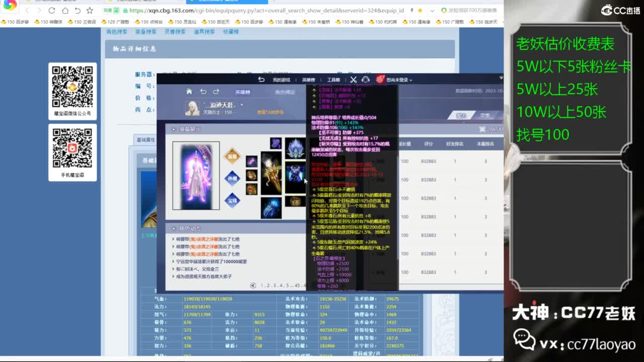644x362 pixels.
Task: Open the 您尚未登录 login dropdown
Action: pyautogui.click(x=398, y=80)
